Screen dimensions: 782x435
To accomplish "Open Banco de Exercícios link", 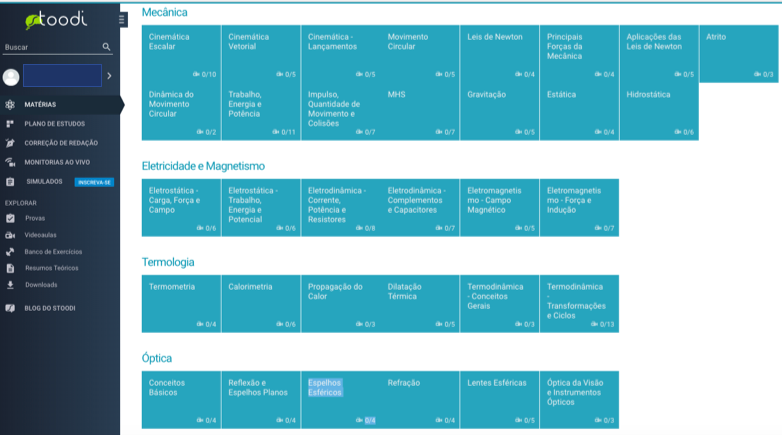I will [x=53, y=252].
